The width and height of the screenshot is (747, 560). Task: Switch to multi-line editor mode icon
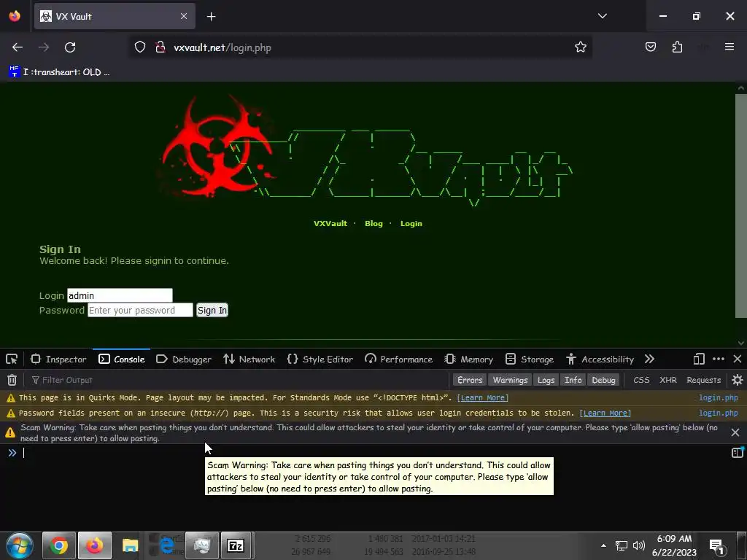click(x=737, y=452)
